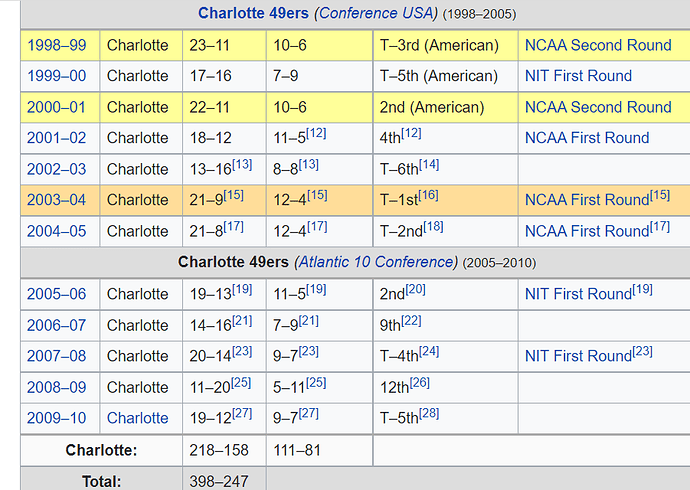Open the Conference USA link
This screenshot has width=690, height=490.
376,13
